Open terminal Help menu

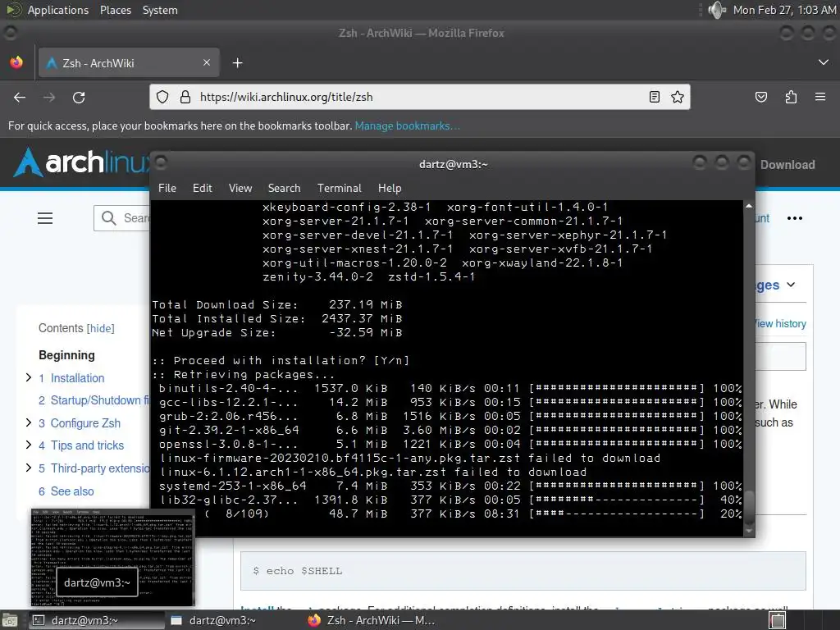point(390,188)
